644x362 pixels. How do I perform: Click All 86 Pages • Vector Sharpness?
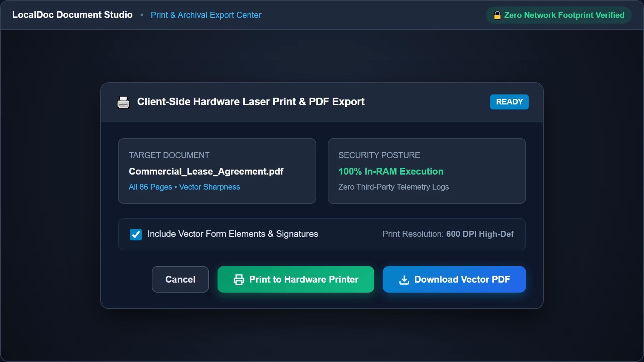(x=184, y=187)
